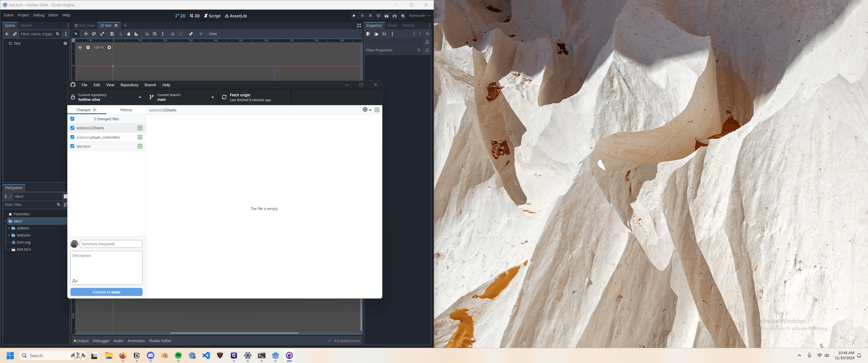The image size is (868, 363).
Task: Toggle visibility of Test node
Action: tap(65, 43)
